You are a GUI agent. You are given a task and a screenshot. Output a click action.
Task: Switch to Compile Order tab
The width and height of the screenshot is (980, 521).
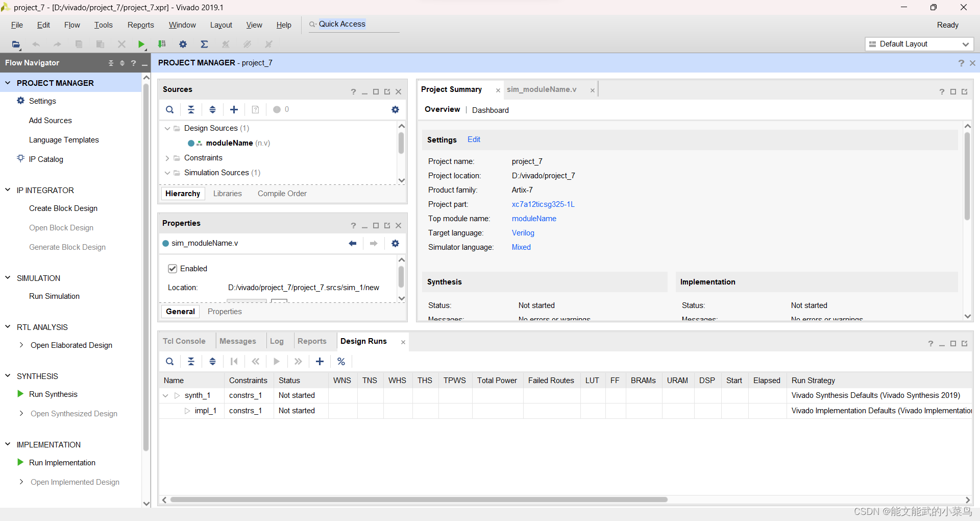(282, 194)
